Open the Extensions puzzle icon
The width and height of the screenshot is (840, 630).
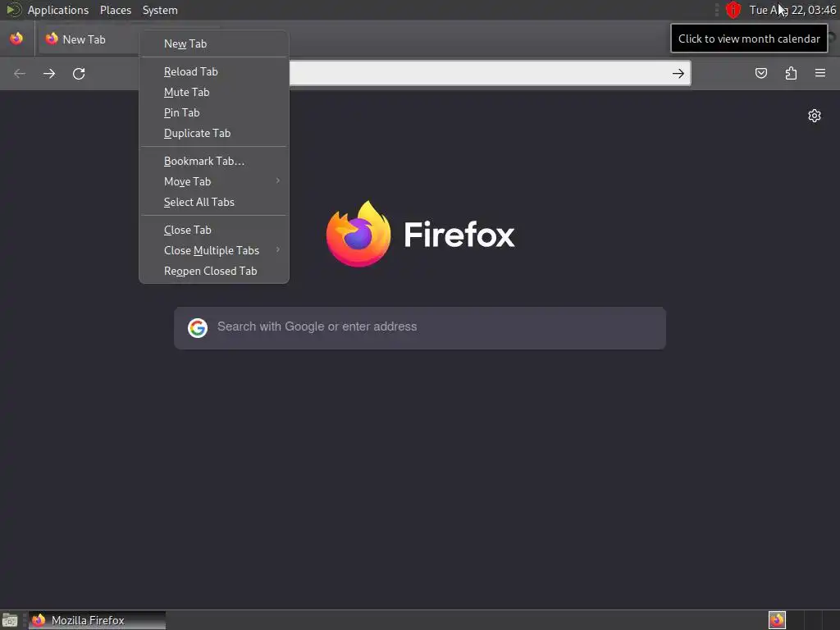coord(791,73)
